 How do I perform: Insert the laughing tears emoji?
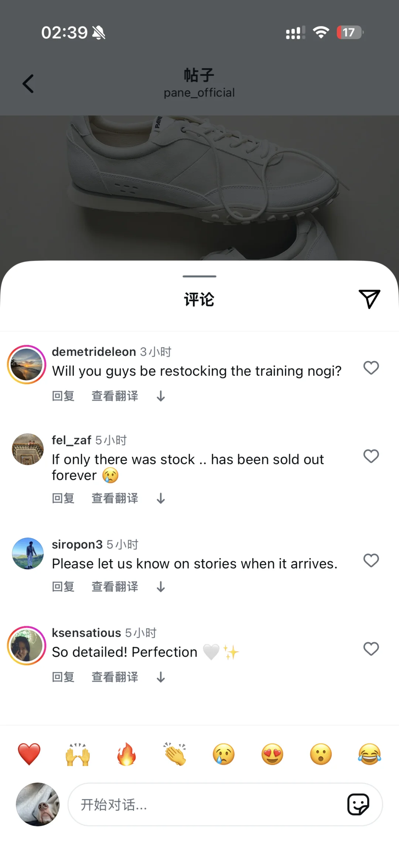click(x=369, y=754)
